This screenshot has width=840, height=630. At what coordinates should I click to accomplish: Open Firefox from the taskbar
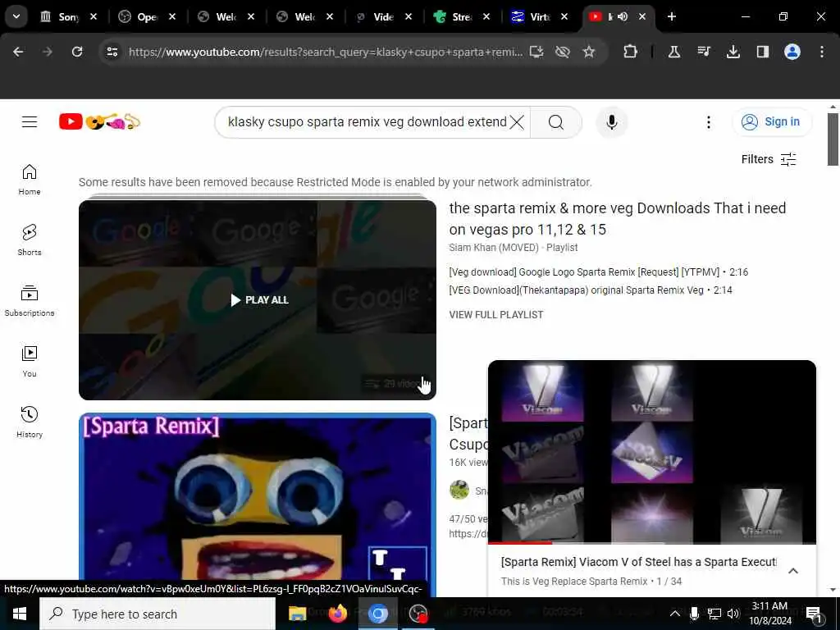click(x=337, y=614)
